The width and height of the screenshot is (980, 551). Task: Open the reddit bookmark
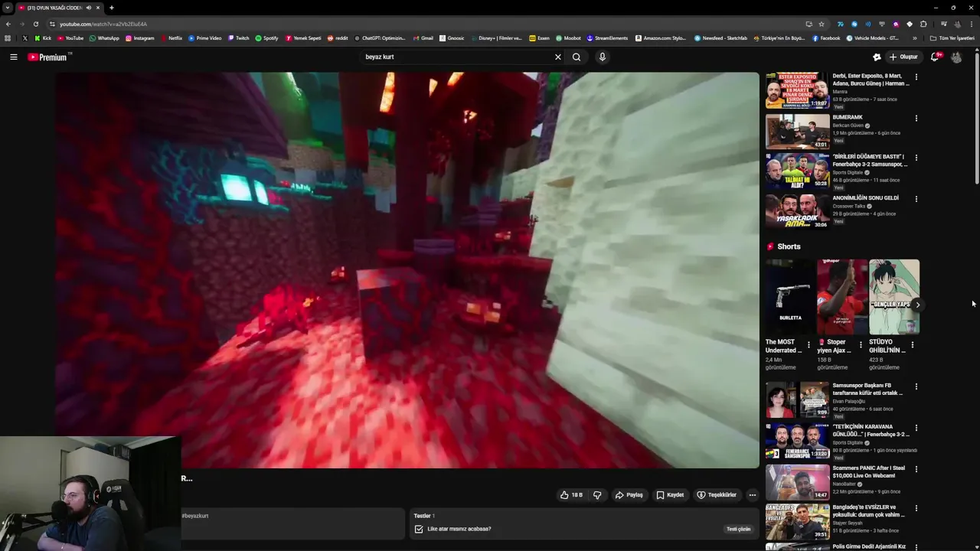point(338,38)
